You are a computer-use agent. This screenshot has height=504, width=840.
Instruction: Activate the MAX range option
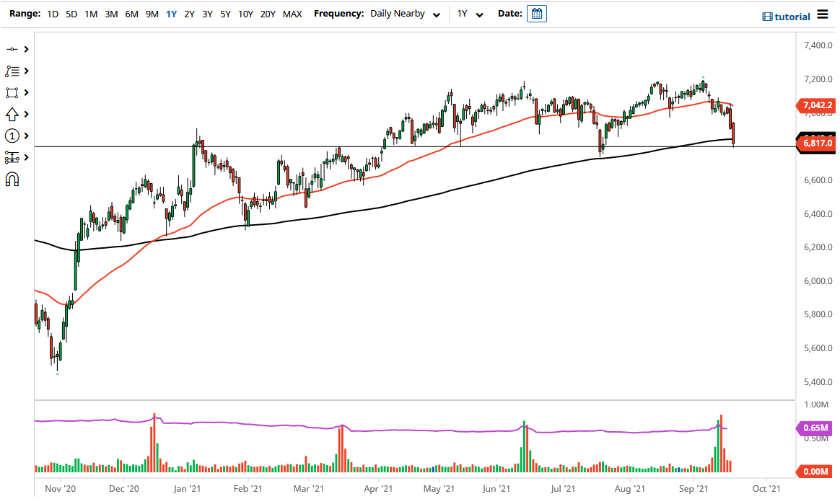point(292,13)
